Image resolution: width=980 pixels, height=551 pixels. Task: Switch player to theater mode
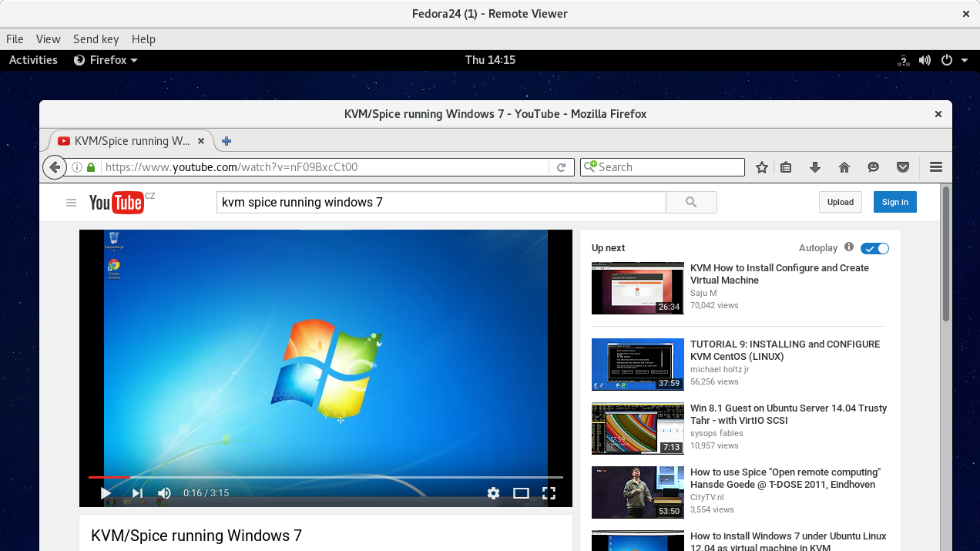[521, 493]
